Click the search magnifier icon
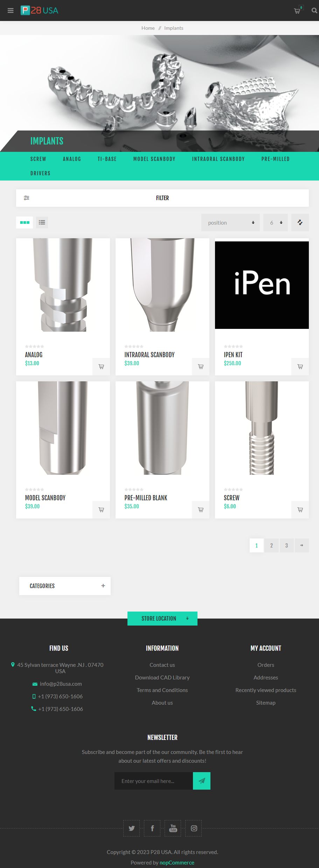Viewport: 319px width, 868px height. click(314, 10)
